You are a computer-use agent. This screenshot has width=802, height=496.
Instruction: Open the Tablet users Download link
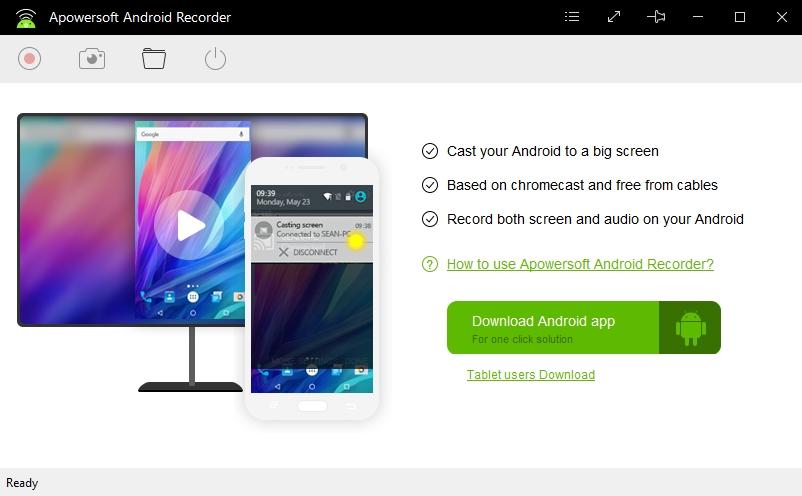click(530, 375)
